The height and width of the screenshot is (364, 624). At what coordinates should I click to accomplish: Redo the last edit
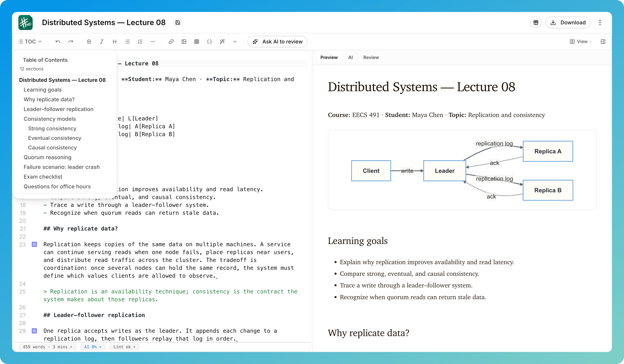click(71, 42)
